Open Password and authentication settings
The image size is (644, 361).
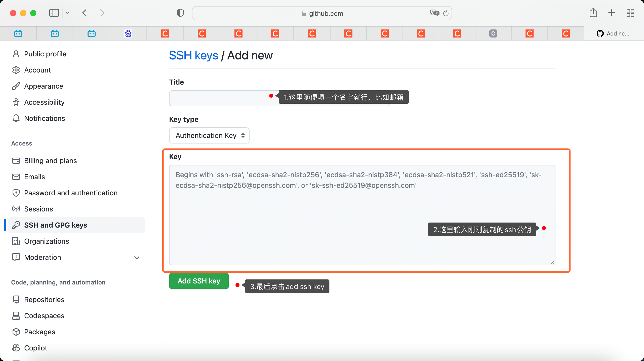pyautogui.click(x=71, y=193)
